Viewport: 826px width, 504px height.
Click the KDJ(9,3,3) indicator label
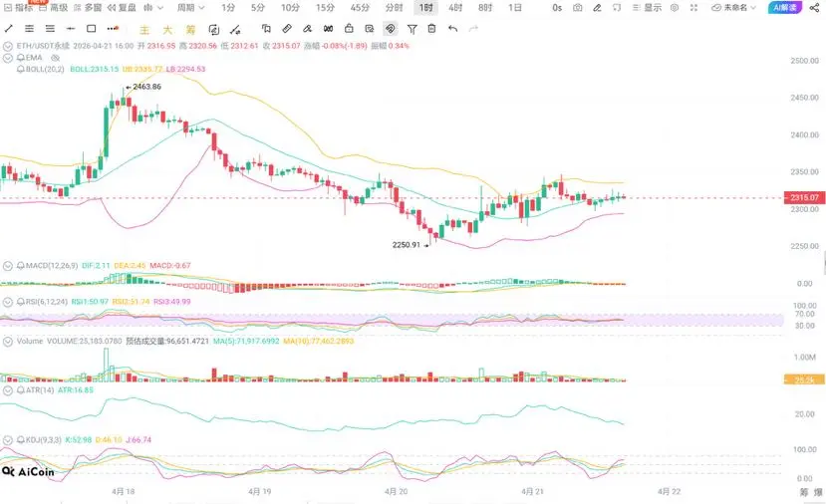(x=44, y=439)
